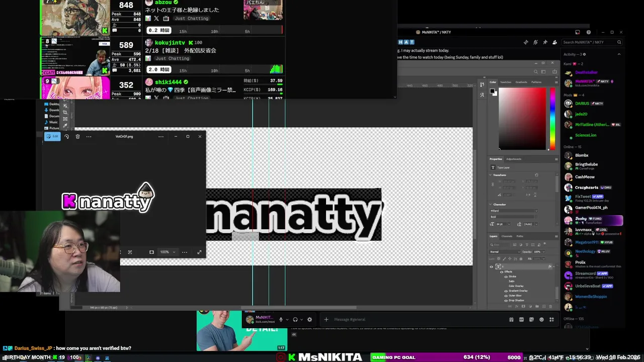Mute microphone in Discord user panel
This screenshot has height=362, width=644.
coord(281,319)
